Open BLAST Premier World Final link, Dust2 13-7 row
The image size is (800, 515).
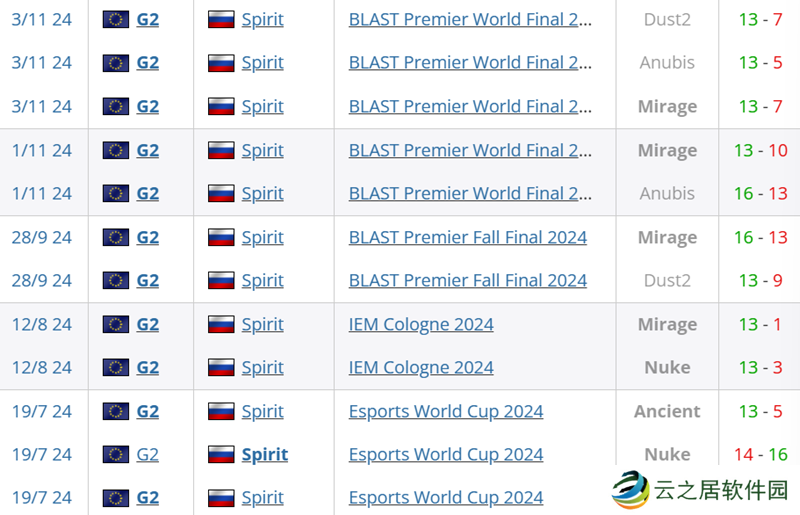click(x=470, y=19)
